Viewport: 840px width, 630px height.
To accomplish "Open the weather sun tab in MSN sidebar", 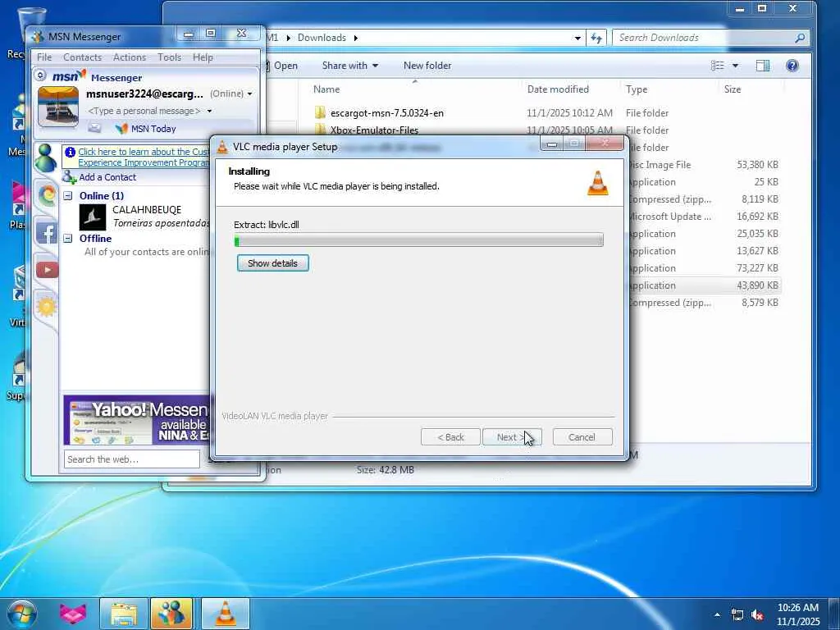I will coord(47,307).
